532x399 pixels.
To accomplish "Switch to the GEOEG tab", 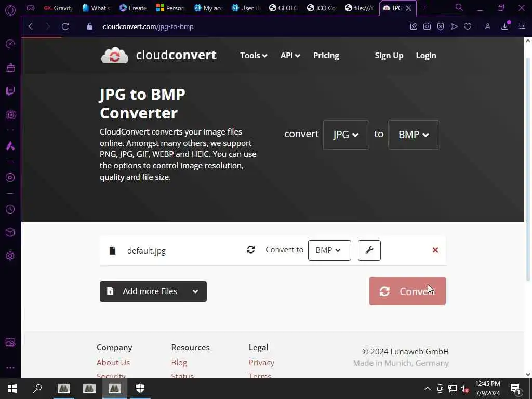I will click(283, 8).
